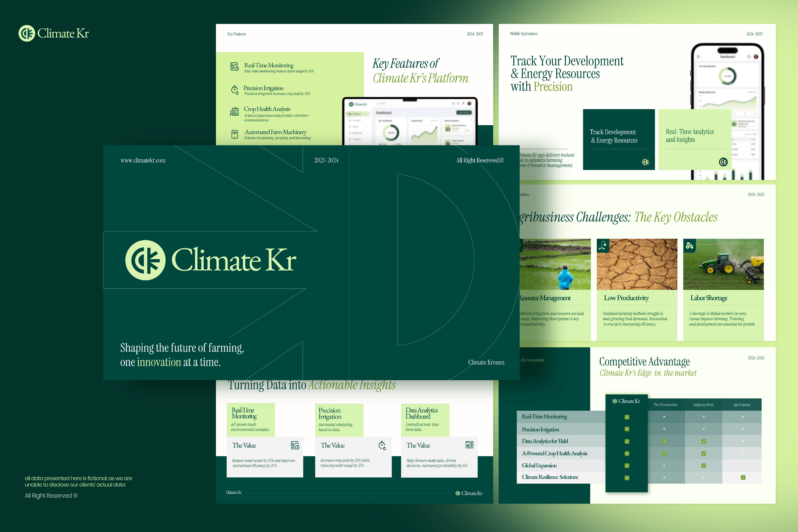Click the Crop Health Analysis icon
Image resolution: width=798 pixels, height=532 pixels.
tap(234, 112)
